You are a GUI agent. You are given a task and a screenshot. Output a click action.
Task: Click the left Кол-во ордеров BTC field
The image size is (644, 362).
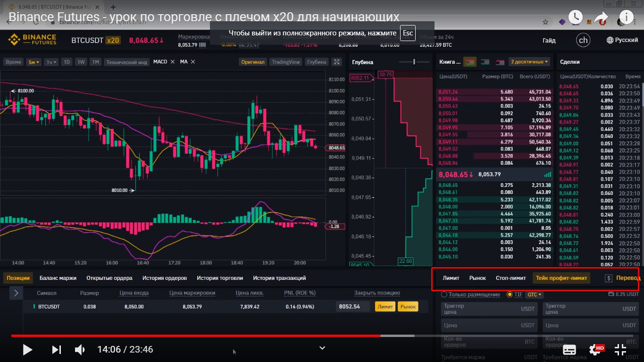pyautogui.click(x=490, y=341)
